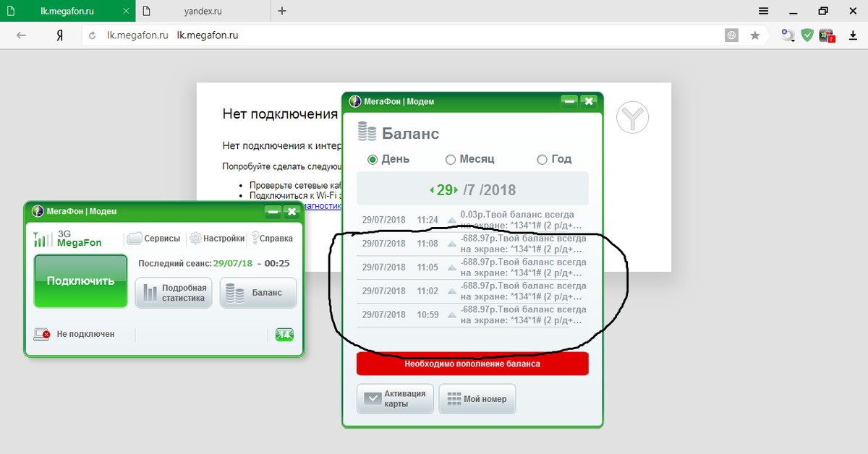The width and height of the screenshot is (868, 454).
Task: Reload the page using the refresh icon
Action: 93,35
